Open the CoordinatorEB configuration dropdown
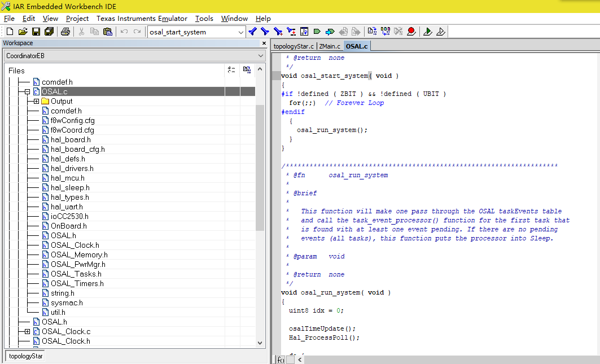The height and width of the screenshot is (364, 600). [x=260, y=56]
